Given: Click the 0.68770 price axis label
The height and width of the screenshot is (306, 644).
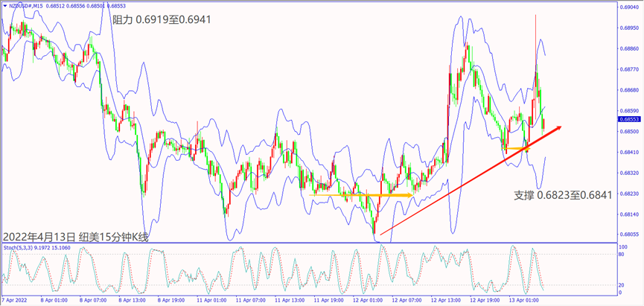Looking at the screenshot, I should click(x=628, y=69).
